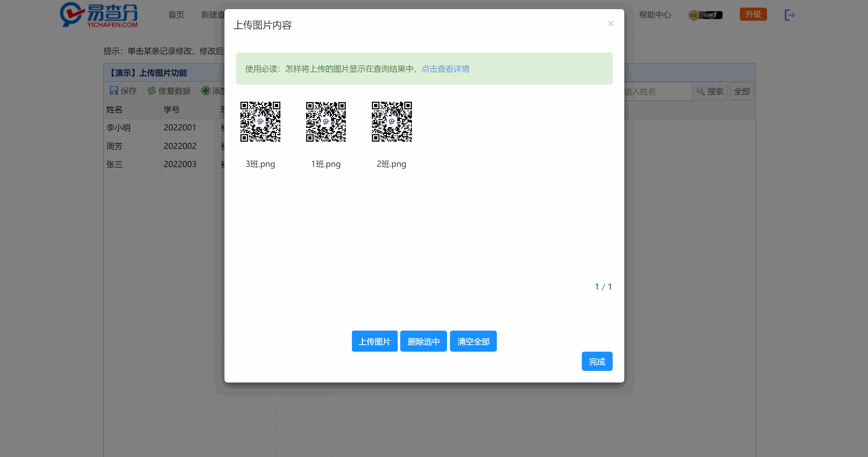Close the upload image dialog
868x457 pixels.
611,24
